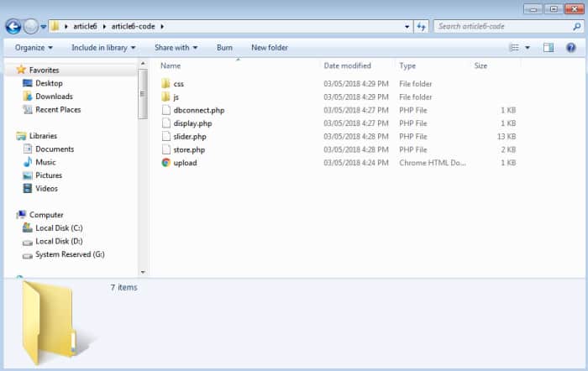This screenshot has height=371, width=588.
Task: Select the dbconnect.php file icon
Action: [165, 110]
